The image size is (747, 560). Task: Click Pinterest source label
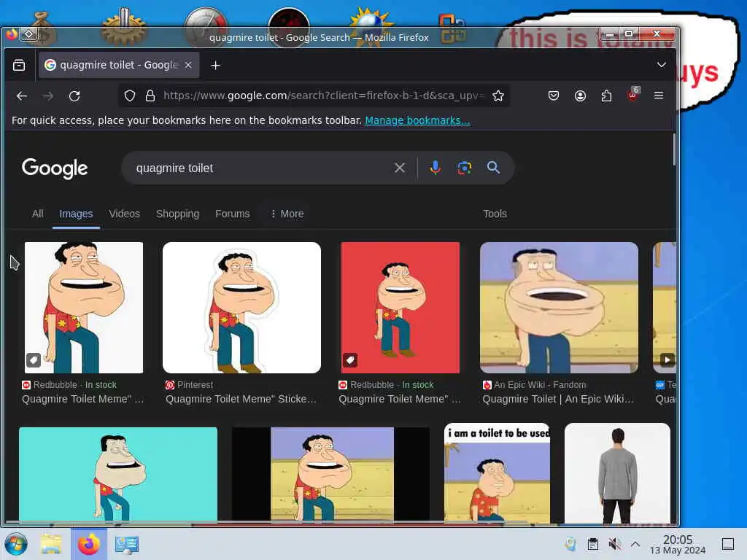195,385
